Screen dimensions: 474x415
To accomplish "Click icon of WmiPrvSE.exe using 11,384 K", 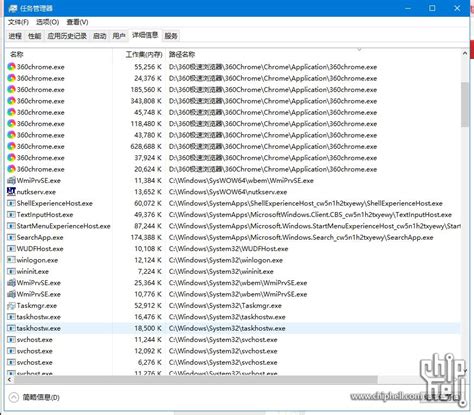I will pyautogui.click(x=12, y=181).
